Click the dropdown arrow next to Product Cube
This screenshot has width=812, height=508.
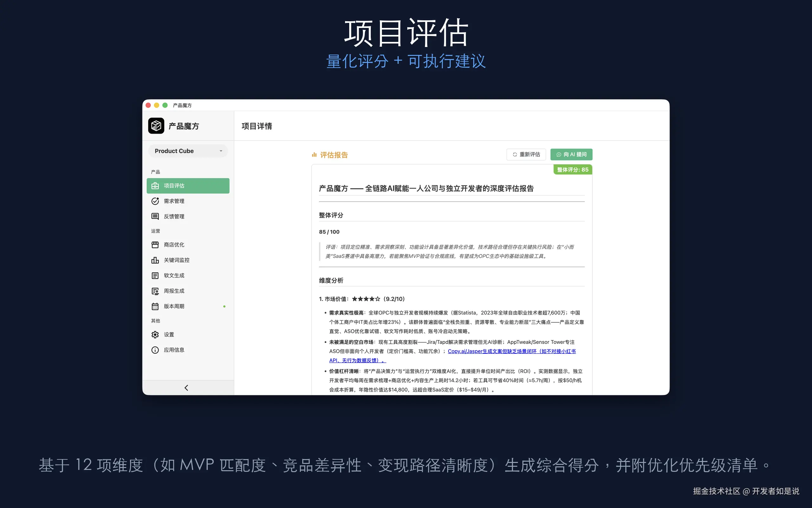[x=221, y=151]
